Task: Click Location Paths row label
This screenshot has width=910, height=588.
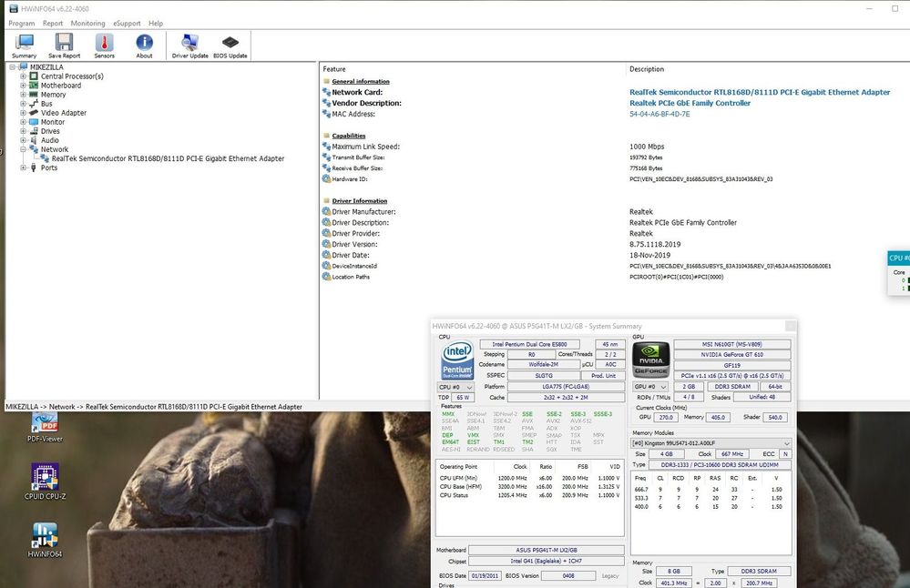Action: (351, 278)
